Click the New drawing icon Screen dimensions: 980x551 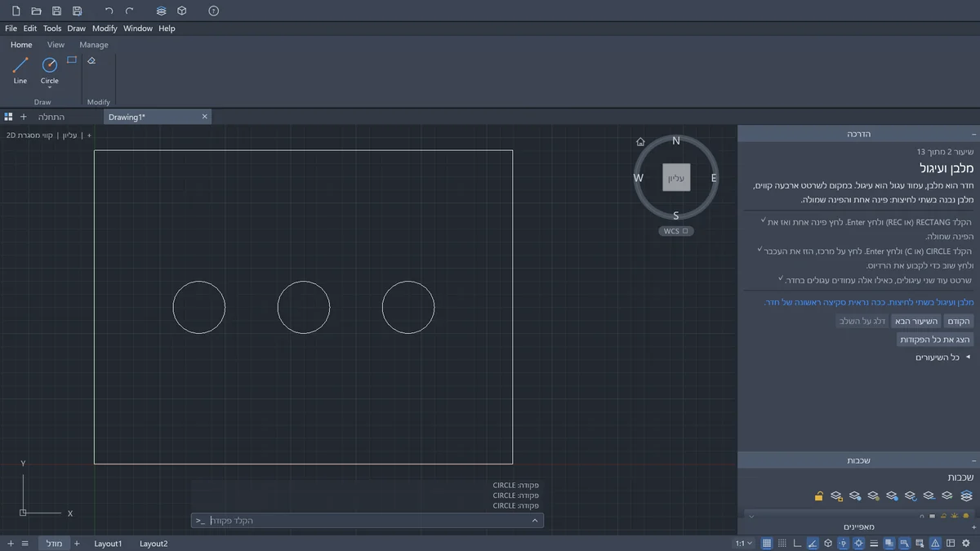pos(16,11)
